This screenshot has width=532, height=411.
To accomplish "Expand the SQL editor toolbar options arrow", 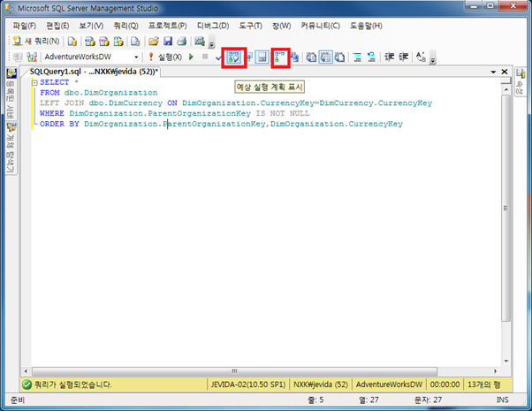I will click(x=433, y=59).
